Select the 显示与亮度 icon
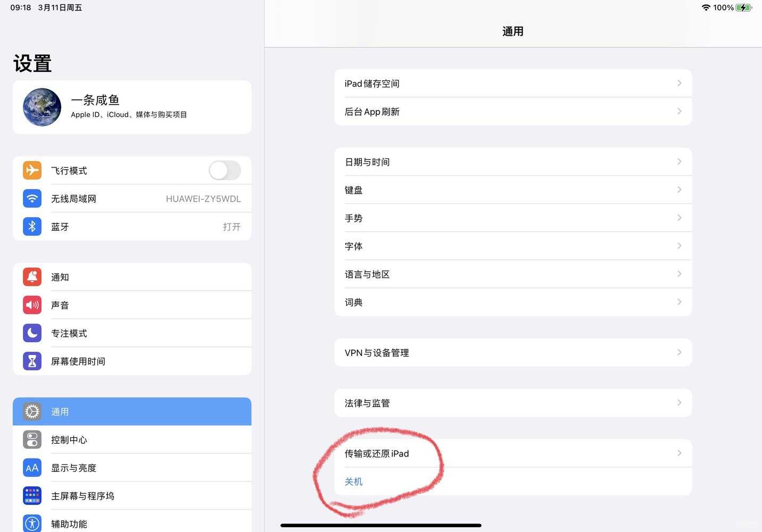 coord(32,468)
